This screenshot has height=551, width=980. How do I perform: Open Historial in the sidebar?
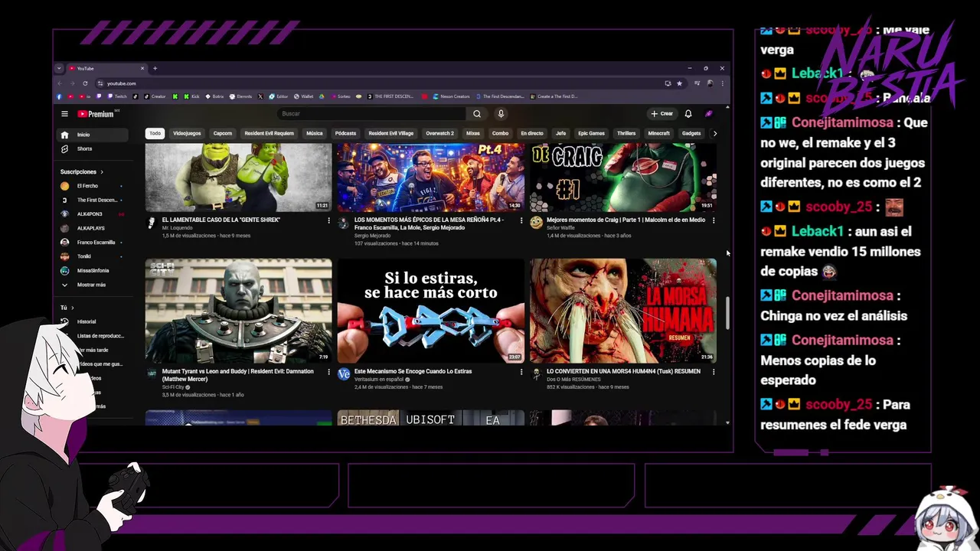(93, 321)
